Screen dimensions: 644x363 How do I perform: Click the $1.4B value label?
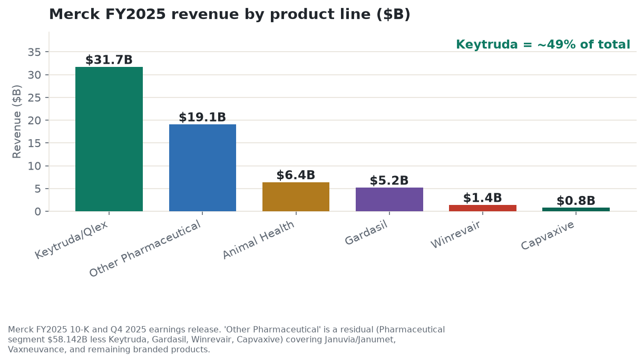click(x=483, y=198)
